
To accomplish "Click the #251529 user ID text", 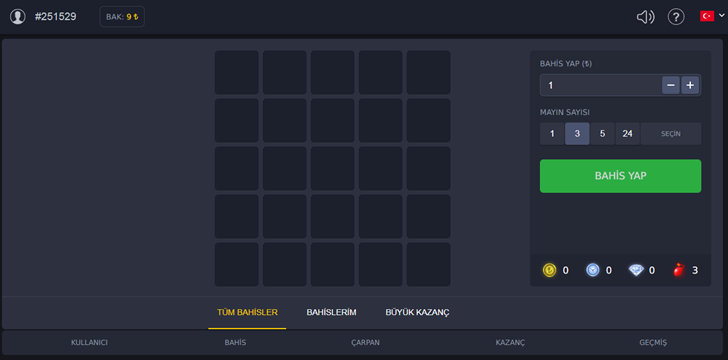I will point(56,17).
